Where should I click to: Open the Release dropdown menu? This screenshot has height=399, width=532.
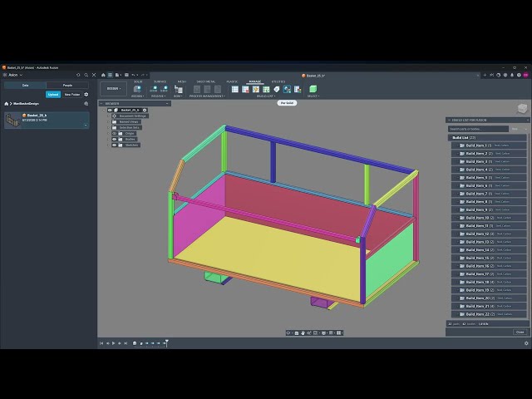(x=158, y=96)
